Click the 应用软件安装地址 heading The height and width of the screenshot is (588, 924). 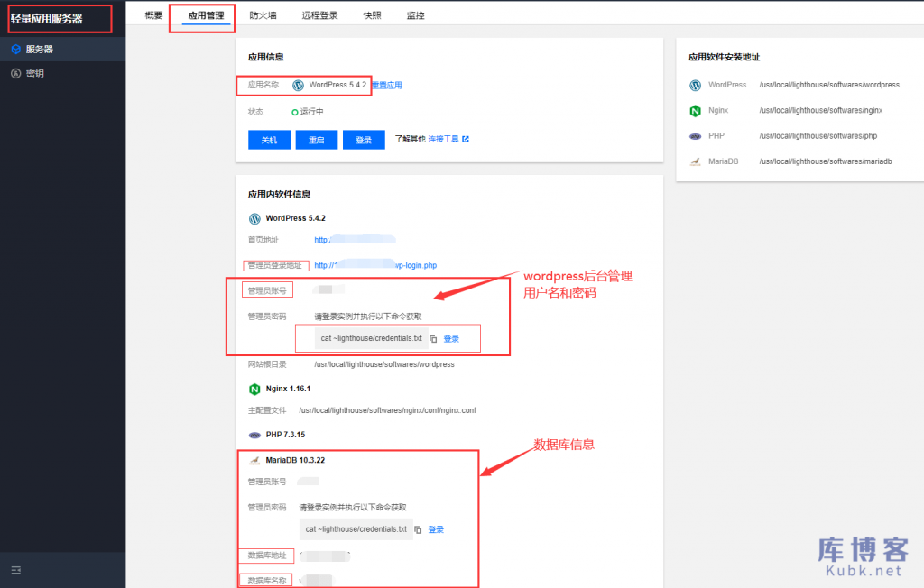[x=725, y=57]
